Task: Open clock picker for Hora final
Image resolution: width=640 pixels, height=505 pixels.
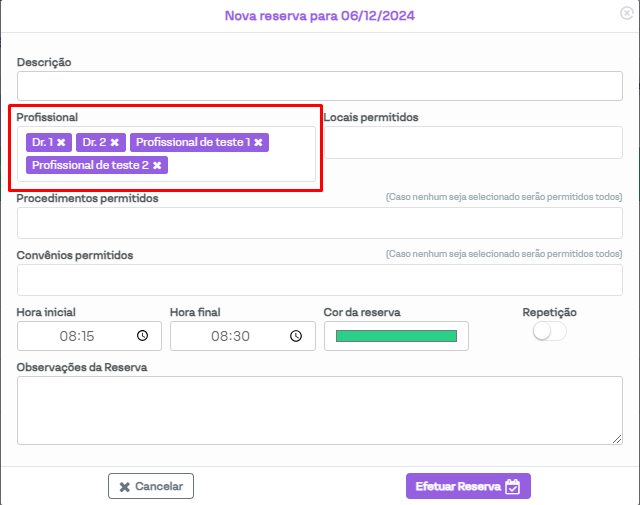Action: [295, 336]
